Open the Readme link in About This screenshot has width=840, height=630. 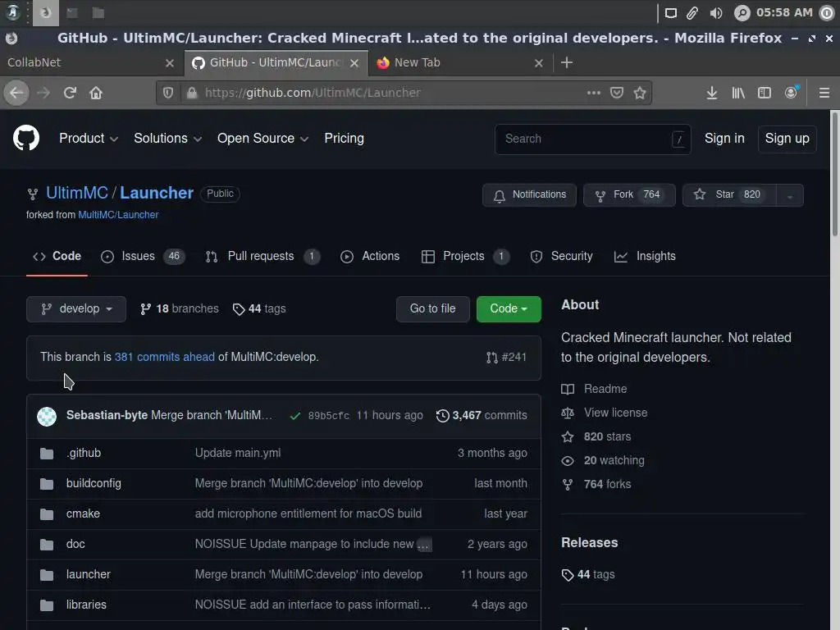[x=594, y=389]
